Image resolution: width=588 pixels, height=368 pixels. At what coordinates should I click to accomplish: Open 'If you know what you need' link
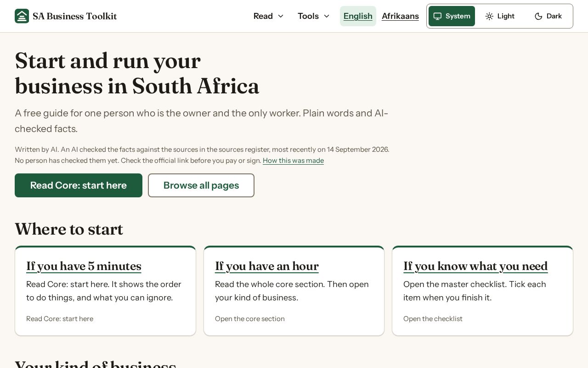[x=475, y=266]
